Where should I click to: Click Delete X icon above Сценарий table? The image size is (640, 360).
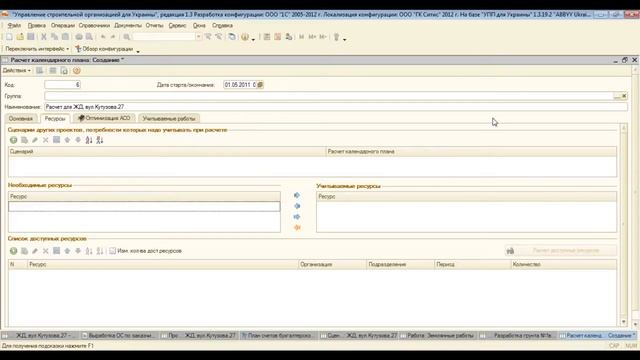tap(46, 140)
